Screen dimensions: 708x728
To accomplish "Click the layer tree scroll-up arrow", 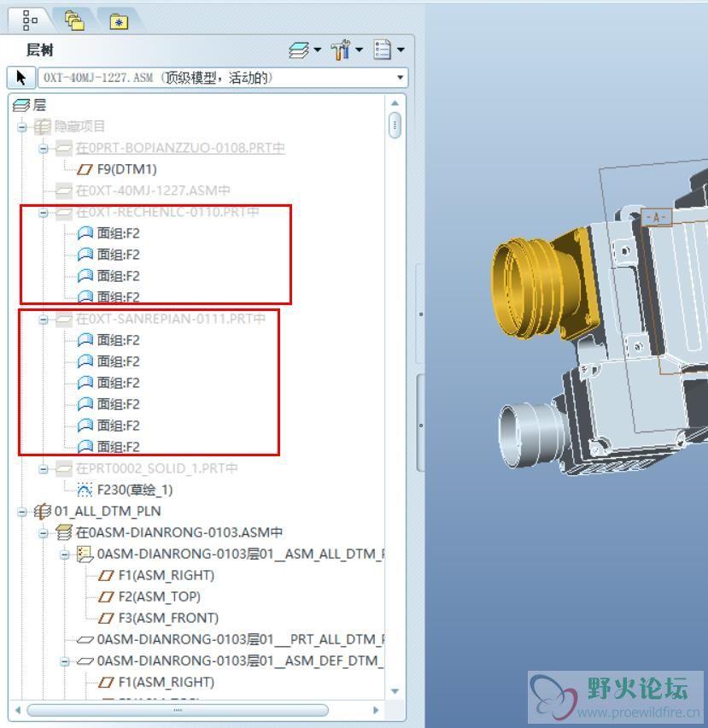I will 395,103.
